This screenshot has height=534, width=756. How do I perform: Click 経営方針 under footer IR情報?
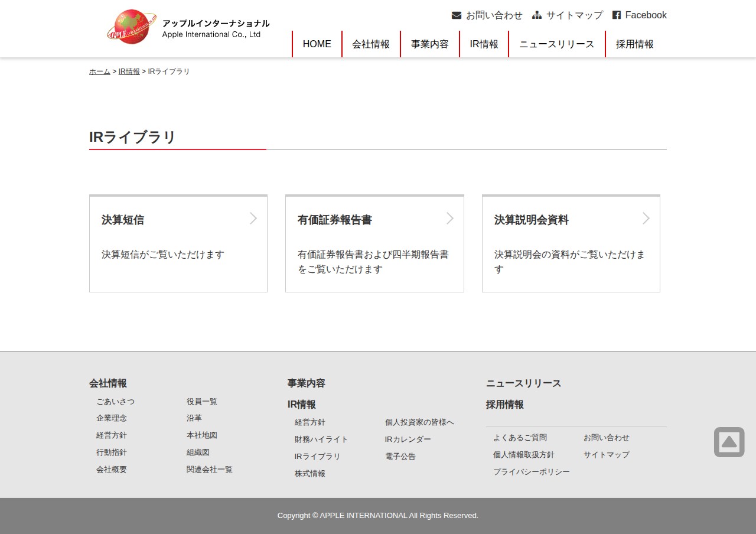tap(310, 422)
